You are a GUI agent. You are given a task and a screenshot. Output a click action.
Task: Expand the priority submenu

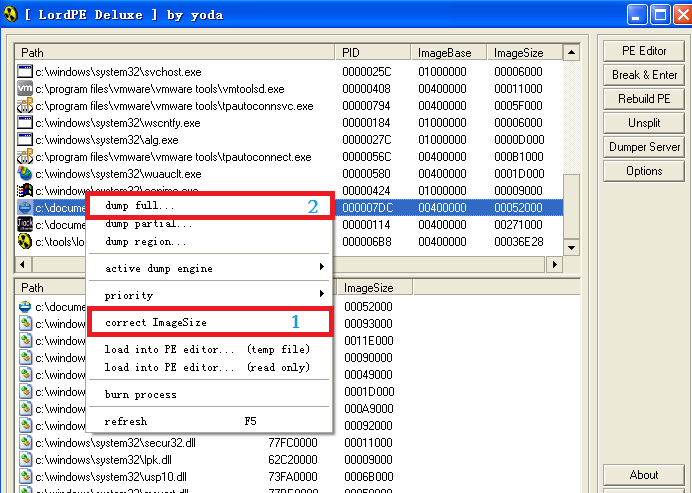tap(210, 295)
